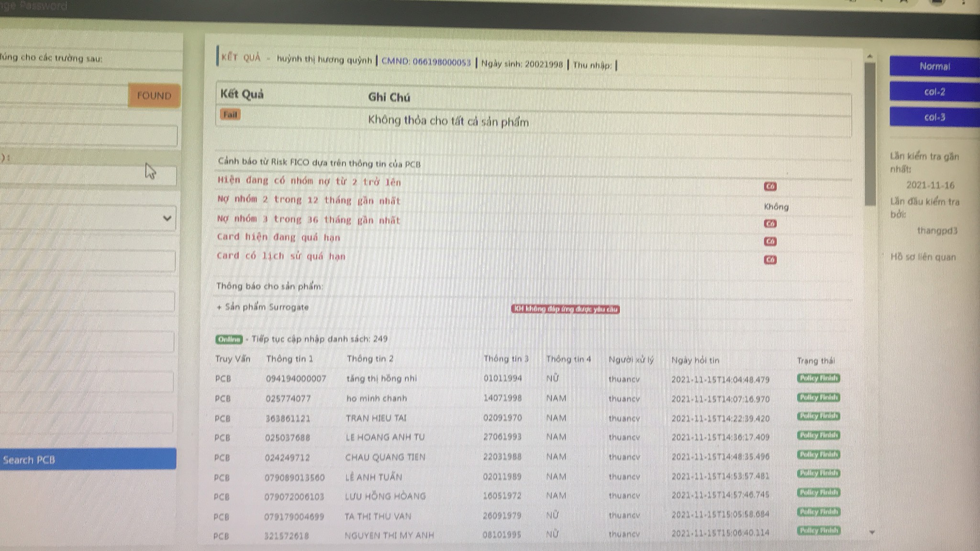Click the input field beside the FOUND button
The width and height of the screenshot is (980, 551).
64,95
